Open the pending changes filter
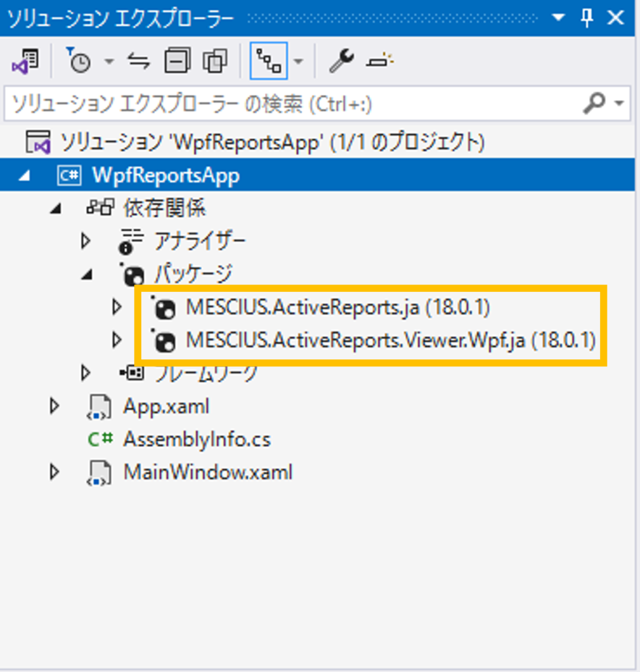The width and height of the screenshot is (640, 672). coord(78,61)
